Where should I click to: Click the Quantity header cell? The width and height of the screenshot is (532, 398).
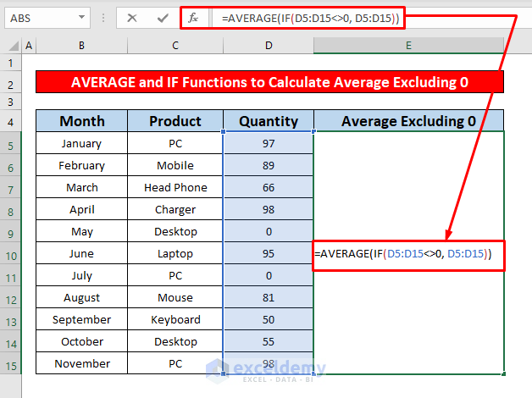point(269,121)
